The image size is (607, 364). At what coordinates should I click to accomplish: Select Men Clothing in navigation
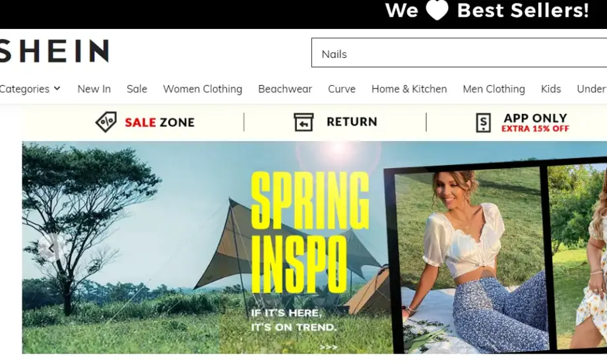(x=494, y=89)
